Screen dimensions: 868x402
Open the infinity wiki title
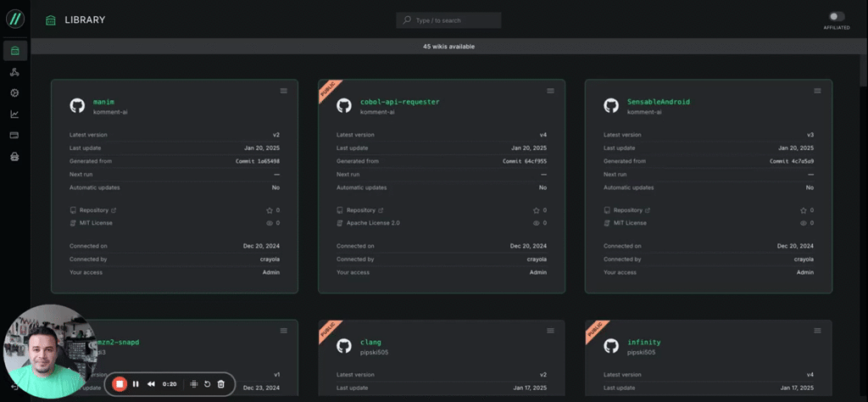pyautogui.click(x=644, y=342)
